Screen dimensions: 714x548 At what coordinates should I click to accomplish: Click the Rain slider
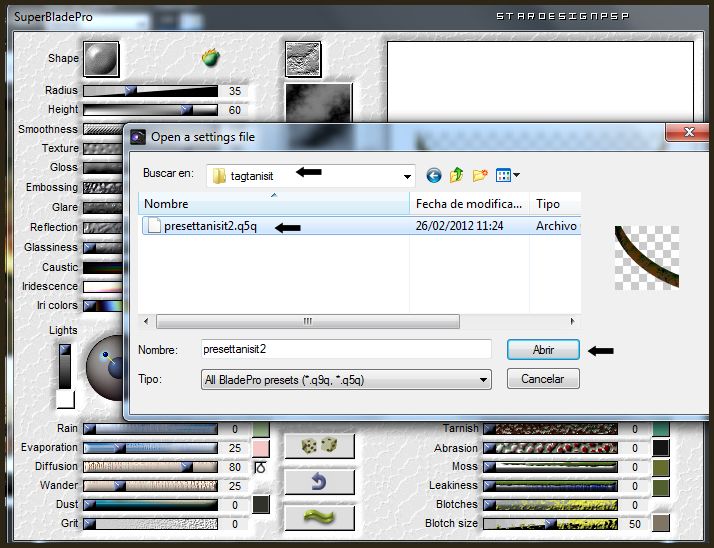150,429
